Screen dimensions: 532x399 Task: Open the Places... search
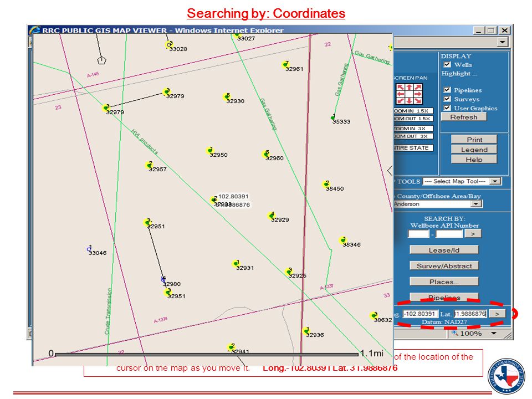tap(444, 282)
